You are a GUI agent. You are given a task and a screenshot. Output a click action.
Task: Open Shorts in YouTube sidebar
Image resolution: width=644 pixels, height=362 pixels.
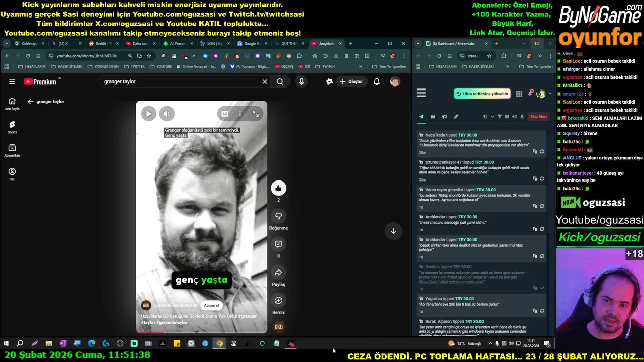click(x=12, y=127)
